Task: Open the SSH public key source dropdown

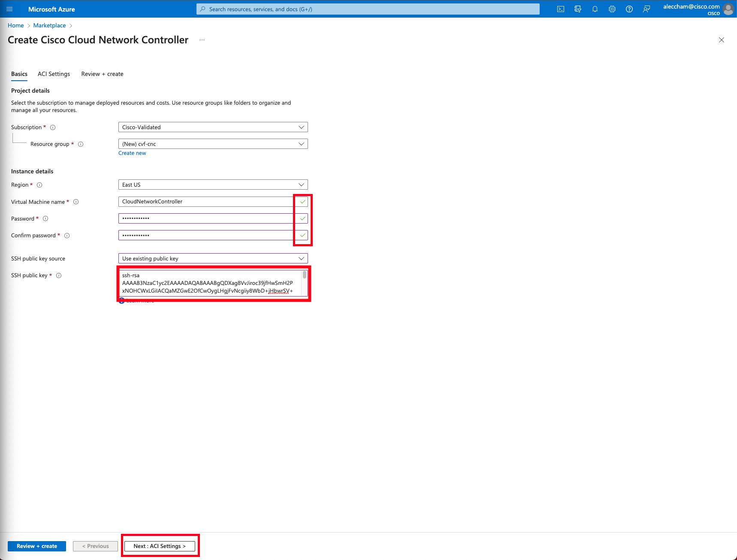Action: pyautogui.click(x=213, y=258)
